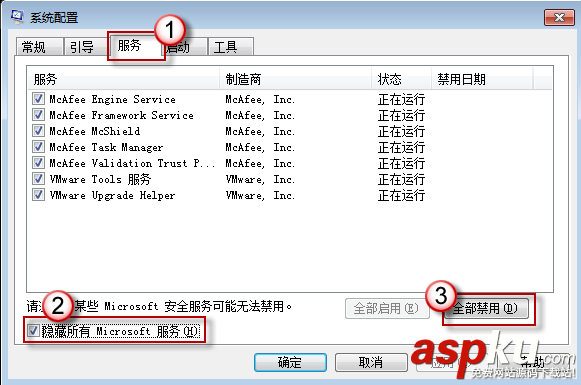Select the McAfee Task Manager name
Screen dimensions: 581x385
[x=106, y=147]
